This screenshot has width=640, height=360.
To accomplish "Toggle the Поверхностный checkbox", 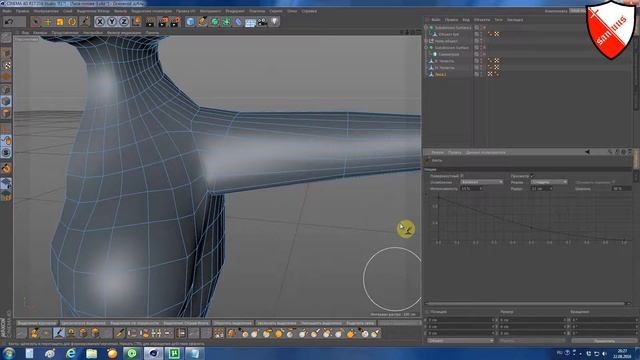I will pos(462,176).
